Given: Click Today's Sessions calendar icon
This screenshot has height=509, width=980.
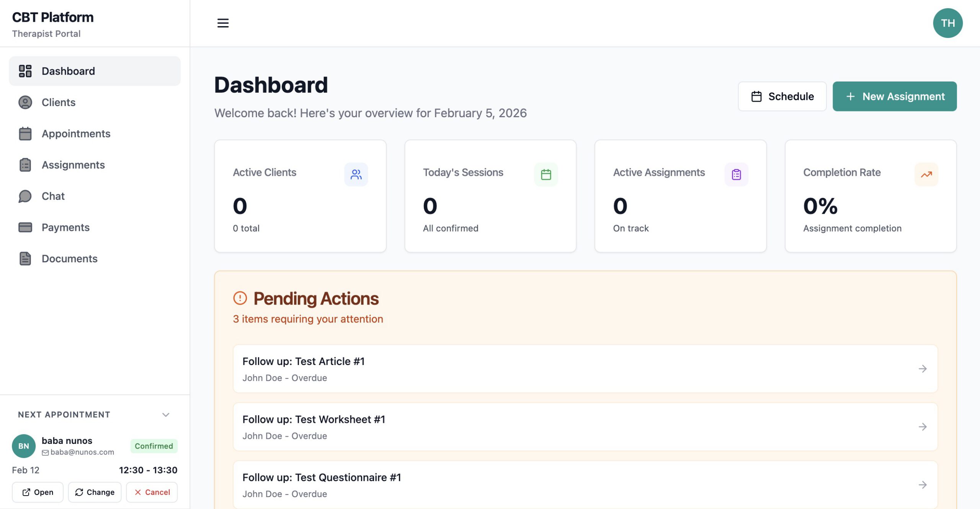Looking at the screenshot, I should point(546,175).
